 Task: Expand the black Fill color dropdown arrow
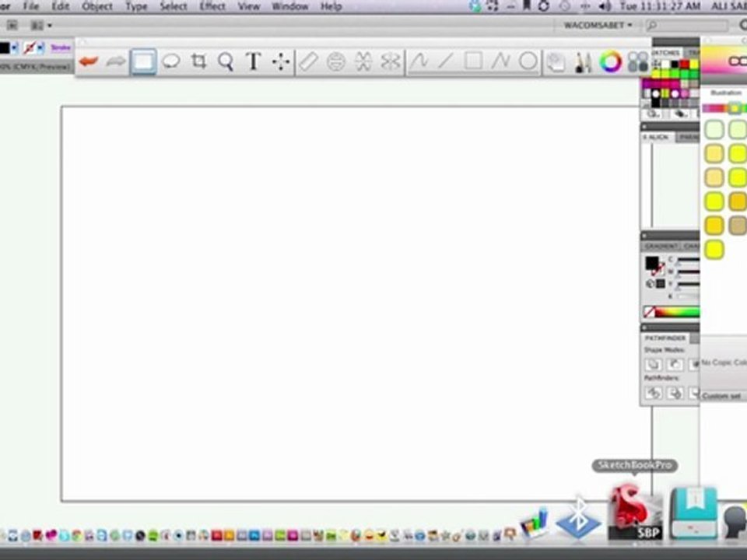pos(16,47)
